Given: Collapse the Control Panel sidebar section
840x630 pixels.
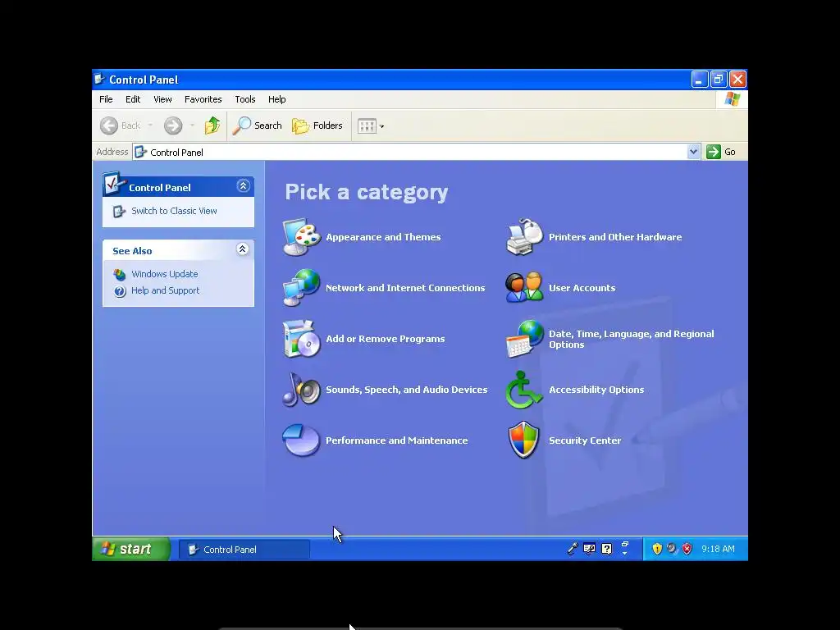Looking at the screenshot, I should pyautogui.click(x=243, y=186).
